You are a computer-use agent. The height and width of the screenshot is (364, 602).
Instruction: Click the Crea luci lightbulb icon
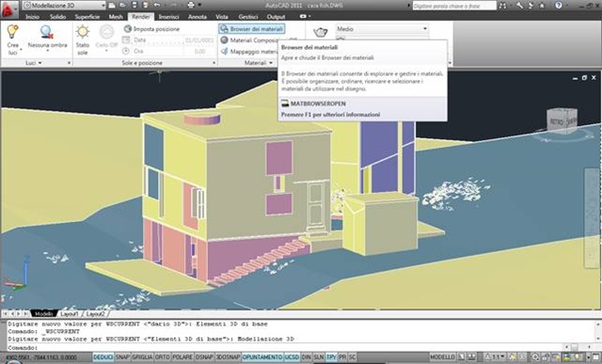pos(12,32)
